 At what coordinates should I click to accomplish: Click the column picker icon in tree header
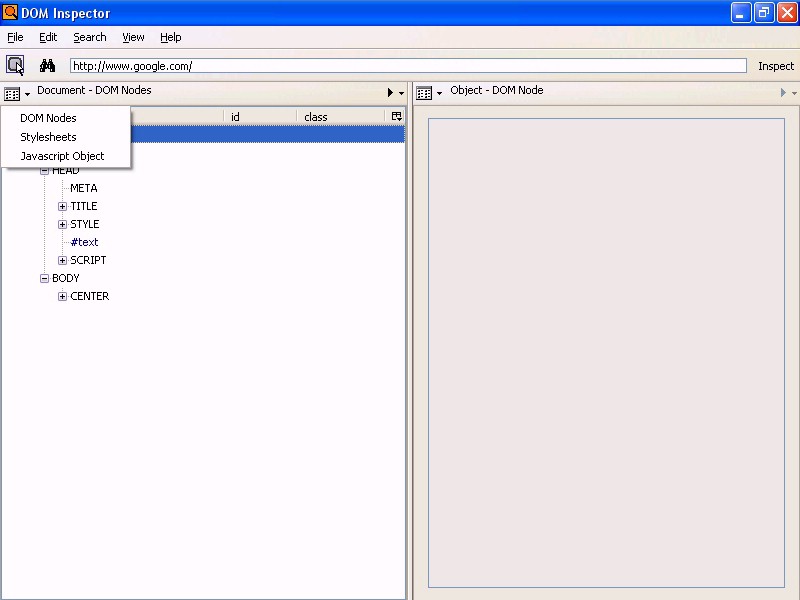click(396, 117)
